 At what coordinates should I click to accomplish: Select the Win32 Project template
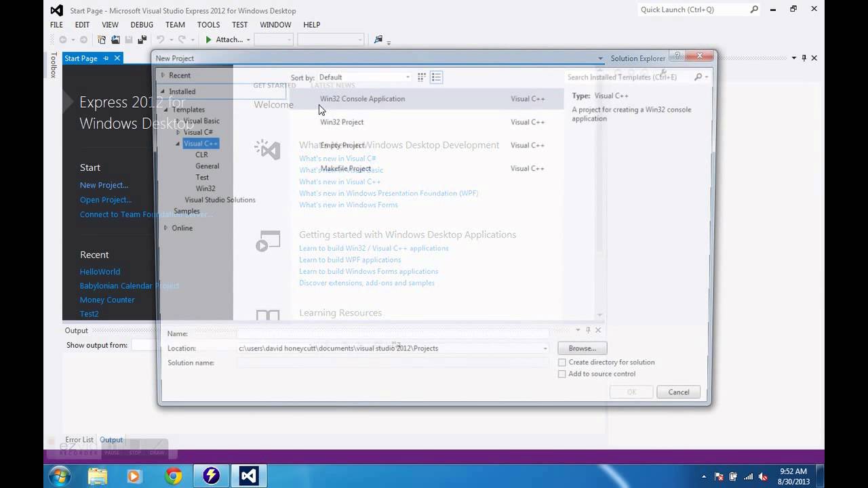(427, 122)
